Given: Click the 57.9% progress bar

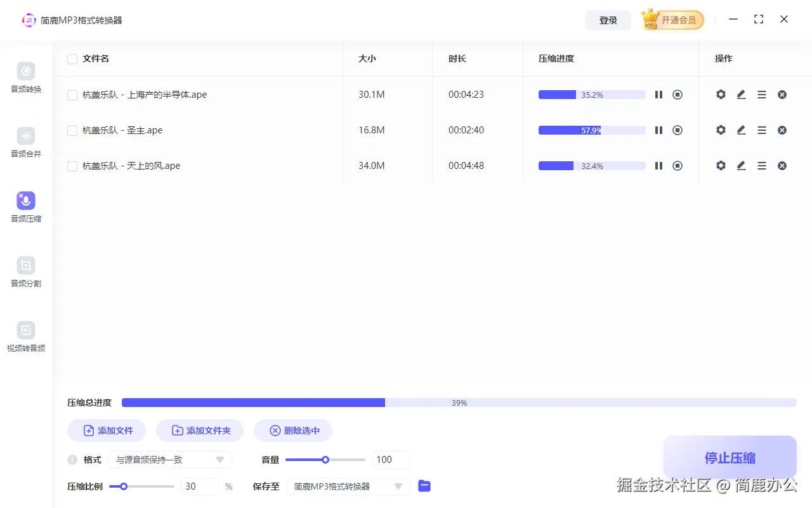Looking at the screenshot, I should tap(592, 130).
